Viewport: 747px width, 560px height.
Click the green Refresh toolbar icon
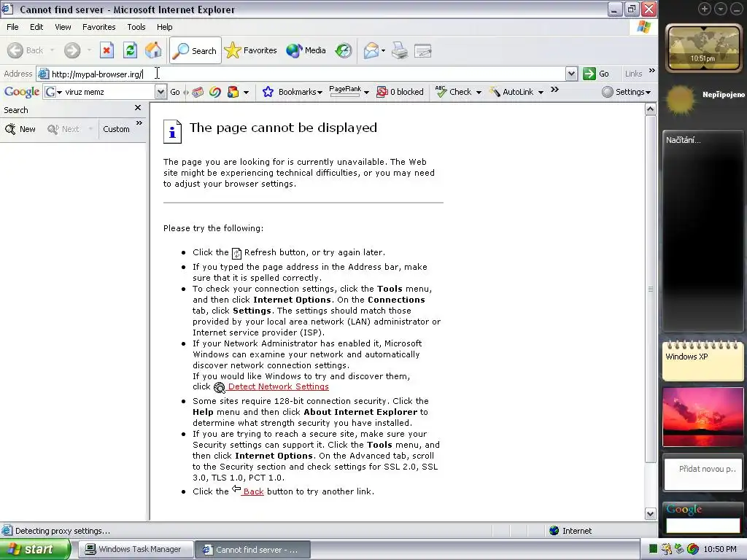(130, 50)
